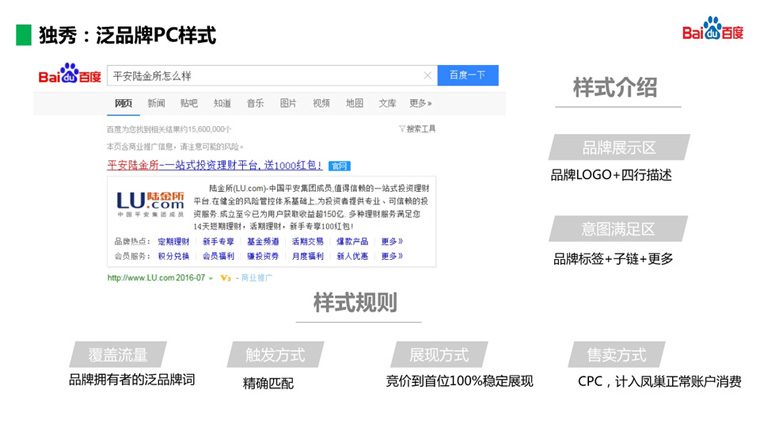Click the 商业推广 label link
760x428 pixels.
coord(257,278)
